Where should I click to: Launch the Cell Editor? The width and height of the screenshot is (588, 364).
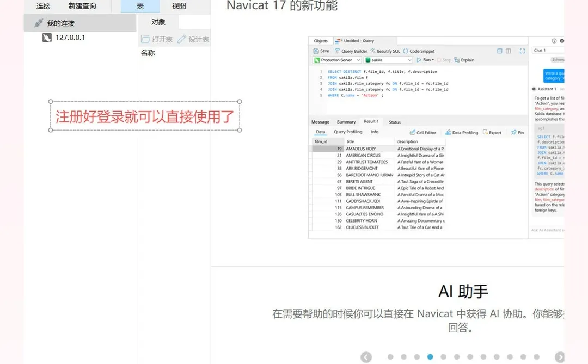coord(425,132)
